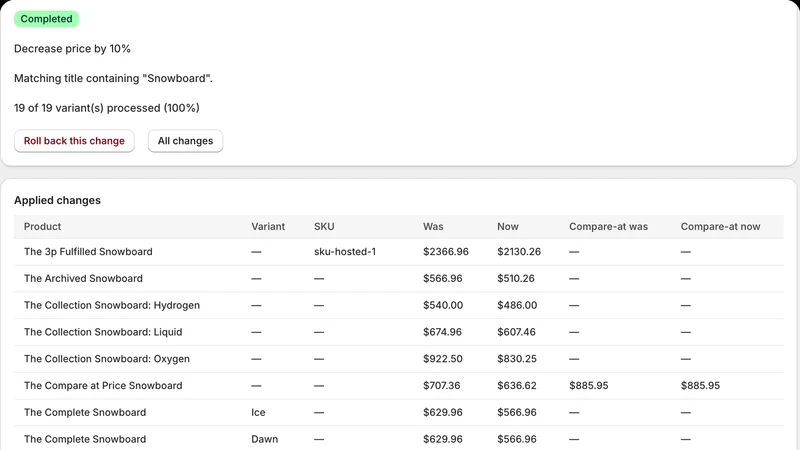Click the $636.62 Now price
The image size is (800, 450).
pyautogui.click(x=517, y=386)
